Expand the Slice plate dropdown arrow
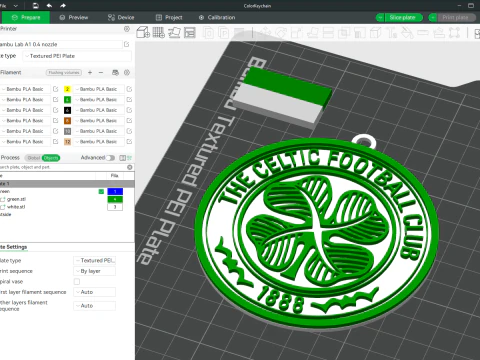This screenshot has width=480, height=360. 380,17
